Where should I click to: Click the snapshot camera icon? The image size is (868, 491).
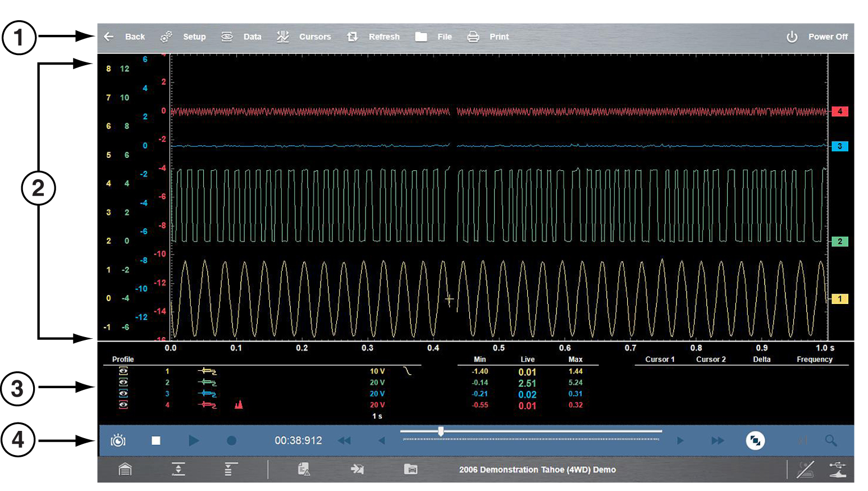[118, 440]
